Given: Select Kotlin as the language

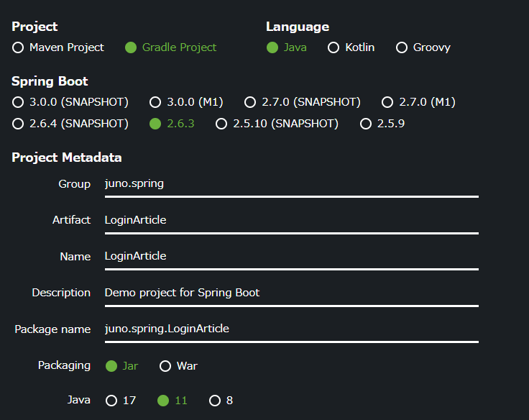Looking at the screenshot, I should coord(333,47).
